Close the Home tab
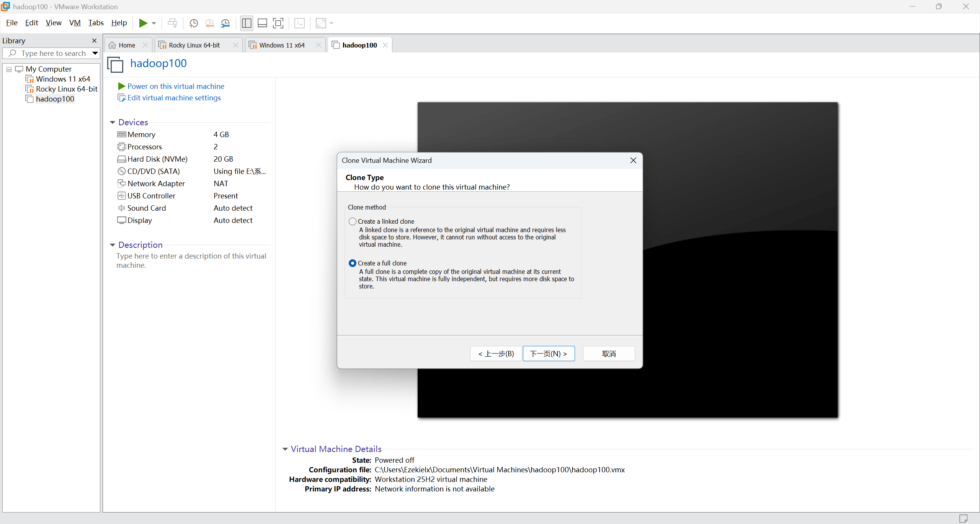The width and height of the screenshot is (980, 524). tap(145, 45)
